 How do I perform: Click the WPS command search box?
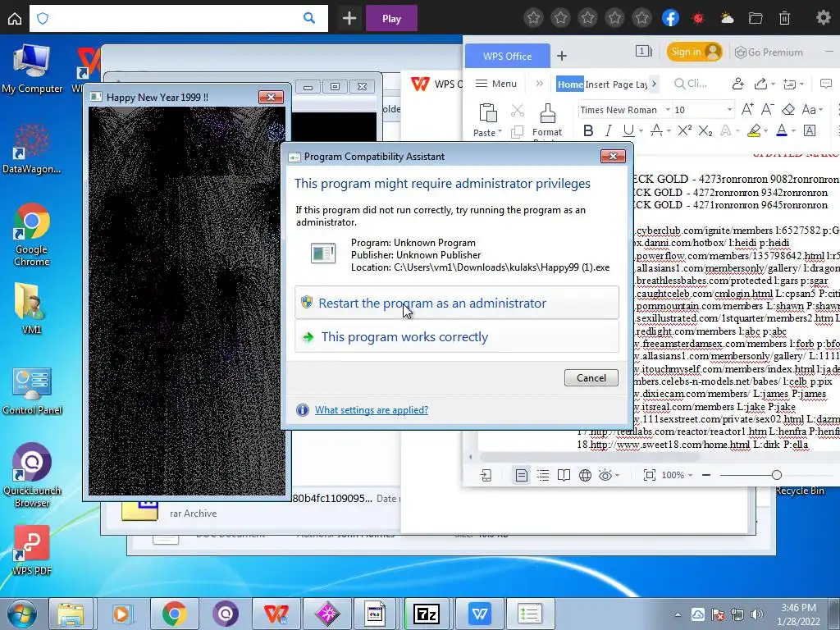tap(691, 84)
